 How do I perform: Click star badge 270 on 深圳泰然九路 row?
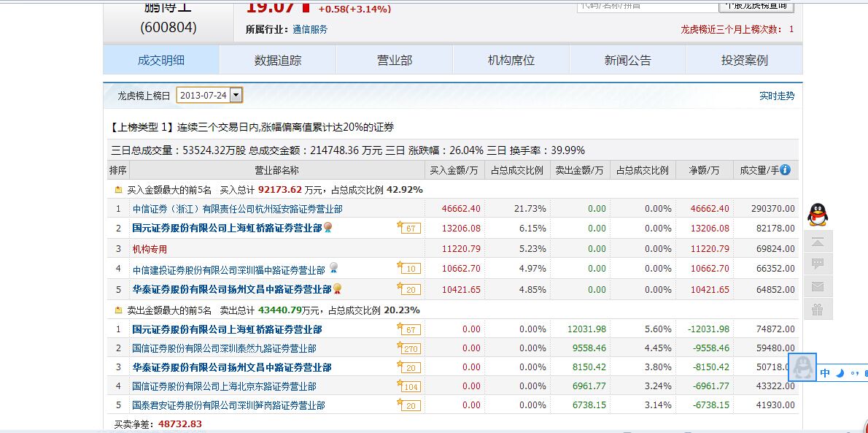pyautogui.click(x=408, y=348)
